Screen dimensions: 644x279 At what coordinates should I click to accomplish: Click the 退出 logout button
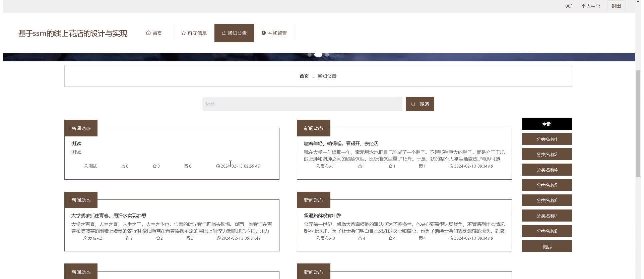coord(616,6)
